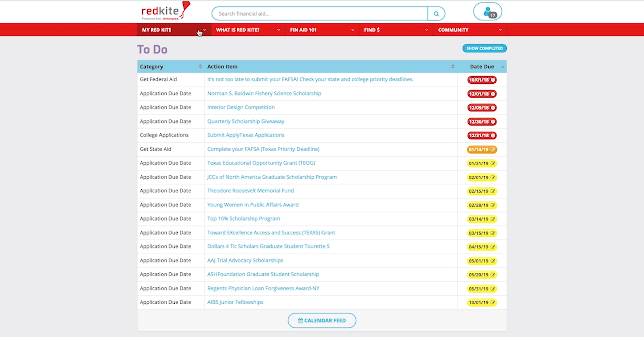
Task: Open Quarterly Scholarship Giveaway link
Action: click(x=246, y=121)
